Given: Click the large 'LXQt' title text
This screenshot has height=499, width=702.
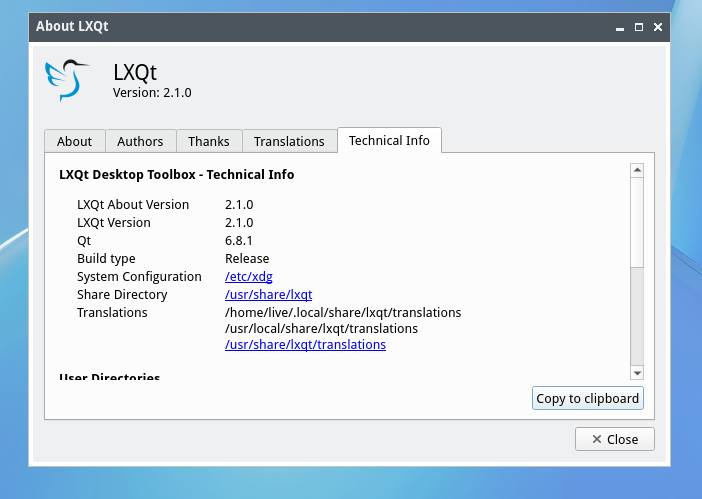Looking at the screenshot, I should pyautogui.click(x=135, y=72).
